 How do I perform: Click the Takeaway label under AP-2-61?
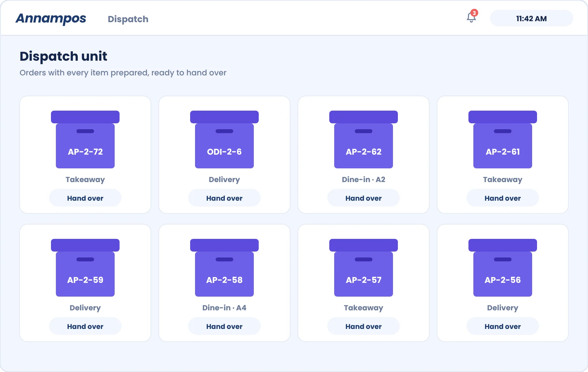tap(503, 180)
